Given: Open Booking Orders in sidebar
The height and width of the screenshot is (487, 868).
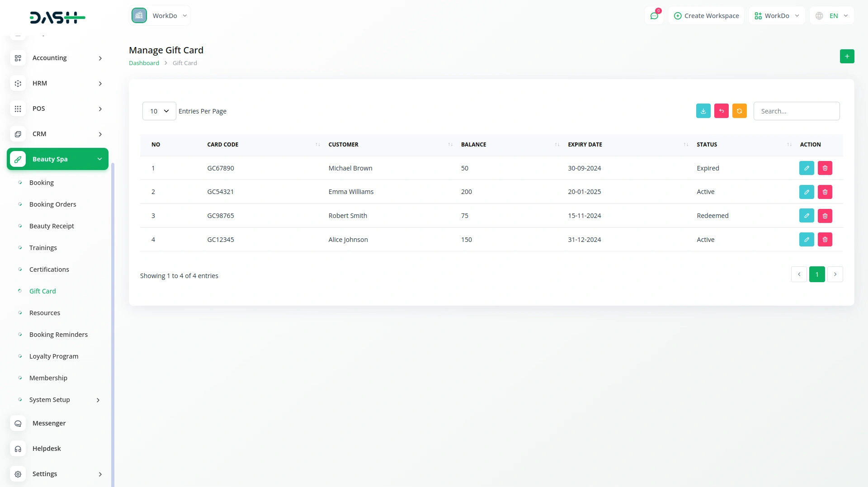Looking at the screenshot, I should (x=52, y=204).
